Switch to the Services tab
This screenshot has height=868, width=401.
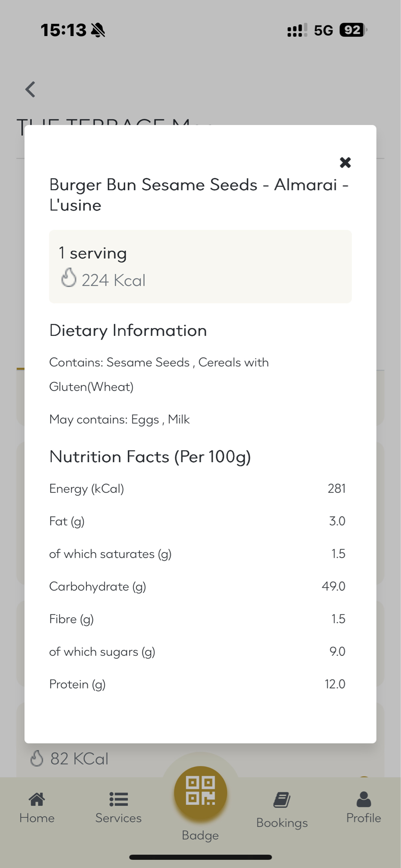118,818
